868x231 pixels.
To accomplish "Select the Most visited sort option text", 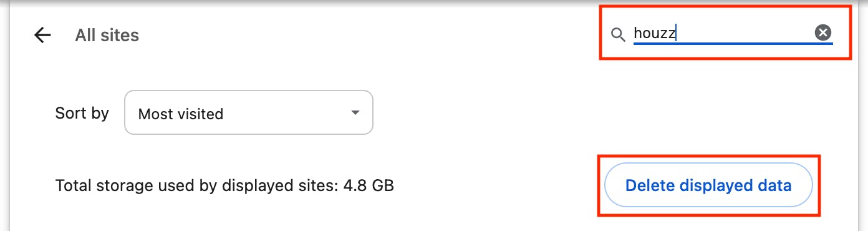I will [x=181, y=114].
